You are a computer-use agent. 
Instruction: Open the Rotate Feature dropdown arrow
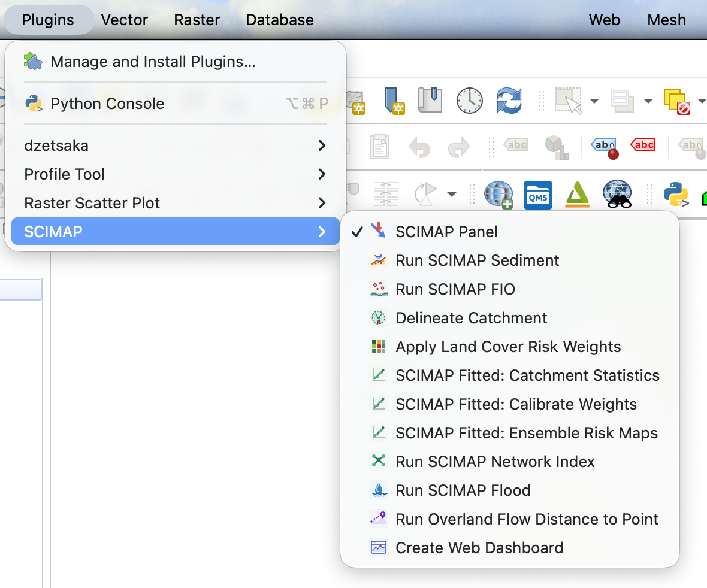[x=451, y=194]
